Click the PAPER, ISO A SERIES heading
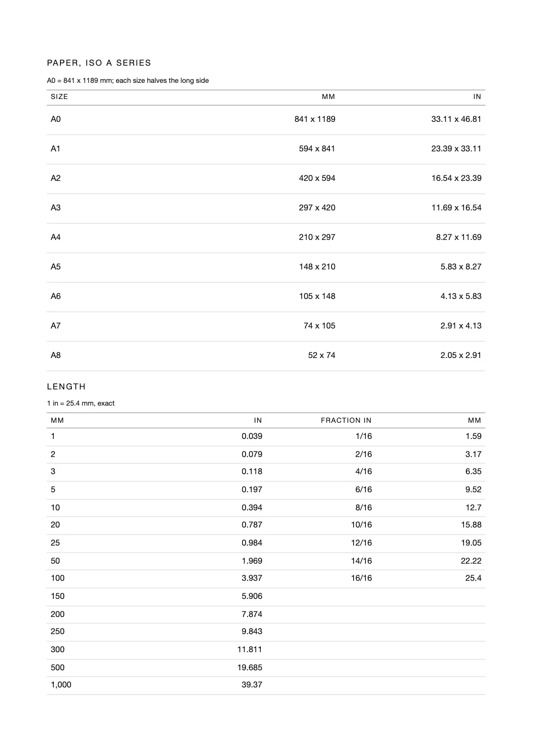Image resolution: width=533 pixels, height=756 pixels. point(99,63)
